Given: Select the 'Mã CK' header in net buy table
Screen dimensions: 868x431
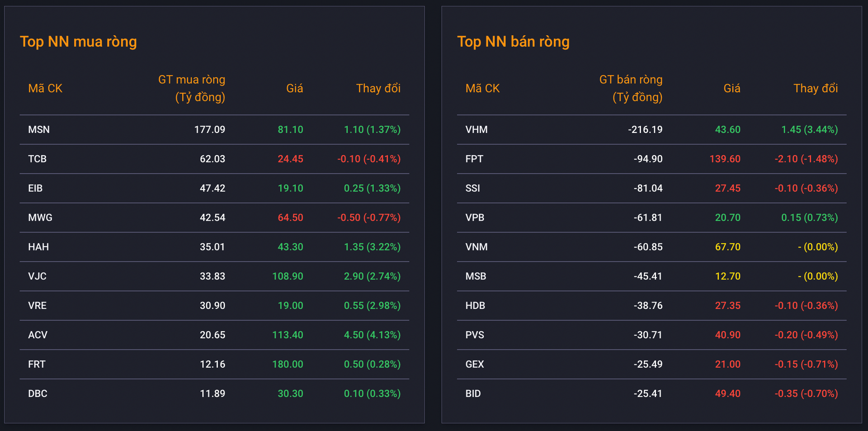Looking at the screenshot, I should click(x=45, y=88).
